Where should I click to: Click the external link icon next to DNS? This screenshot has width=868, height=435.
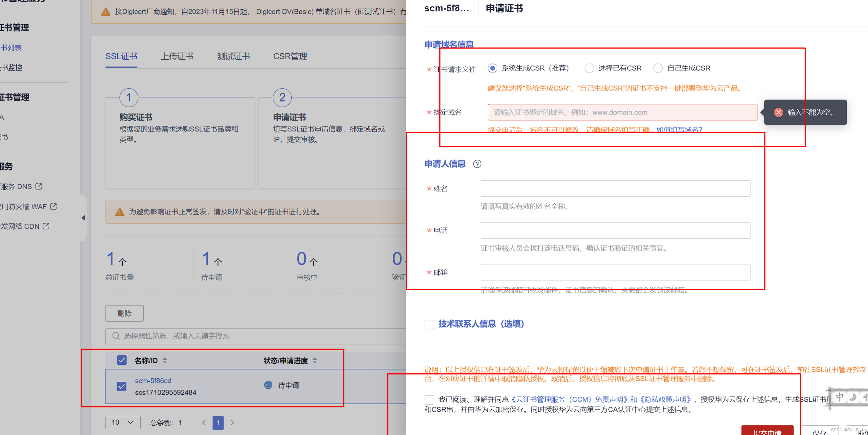tap(39, 186)
